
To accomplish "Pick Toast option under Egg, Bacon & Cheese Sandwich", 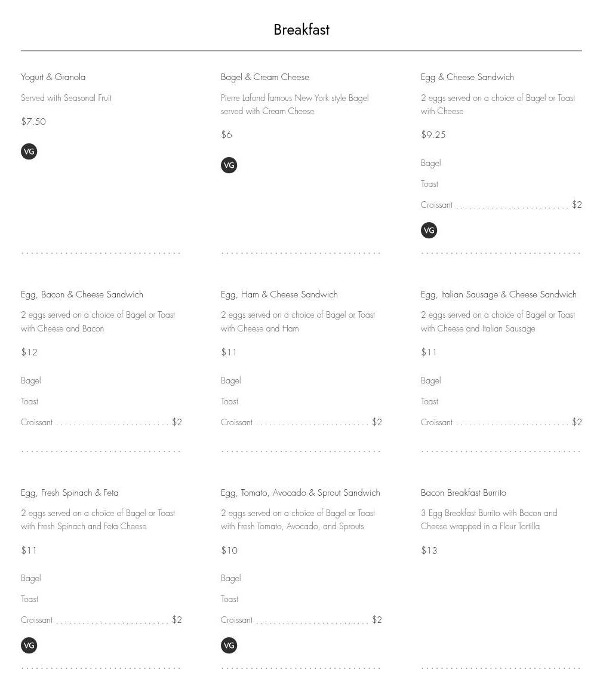I will [30, 401].
